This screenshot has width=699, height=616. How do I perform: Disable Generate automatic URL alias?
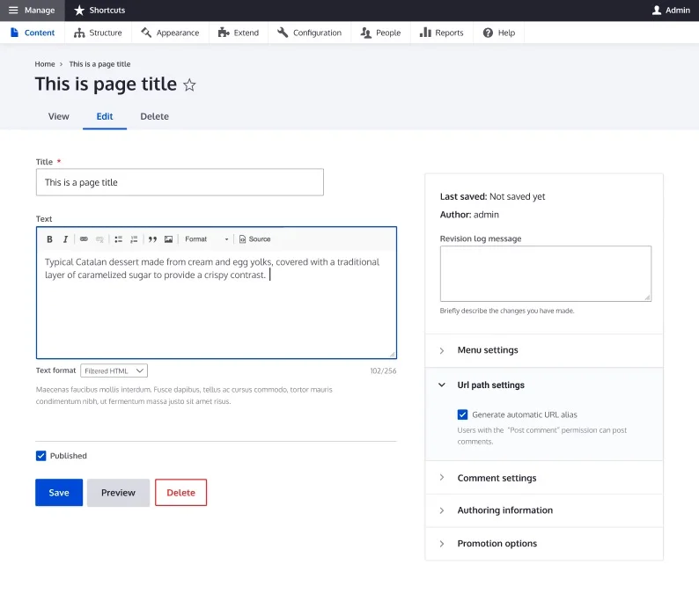point(463,414)
